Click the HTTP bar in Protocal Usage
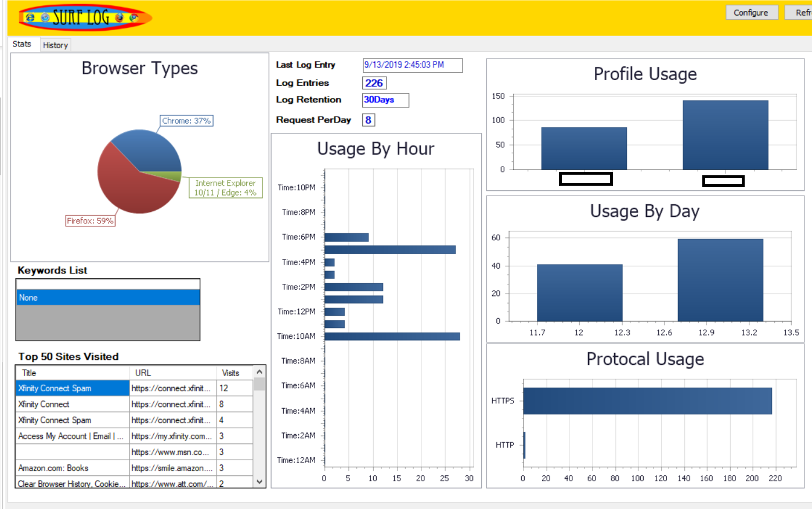This screenshot has height=509, width=812. [524, 445]
